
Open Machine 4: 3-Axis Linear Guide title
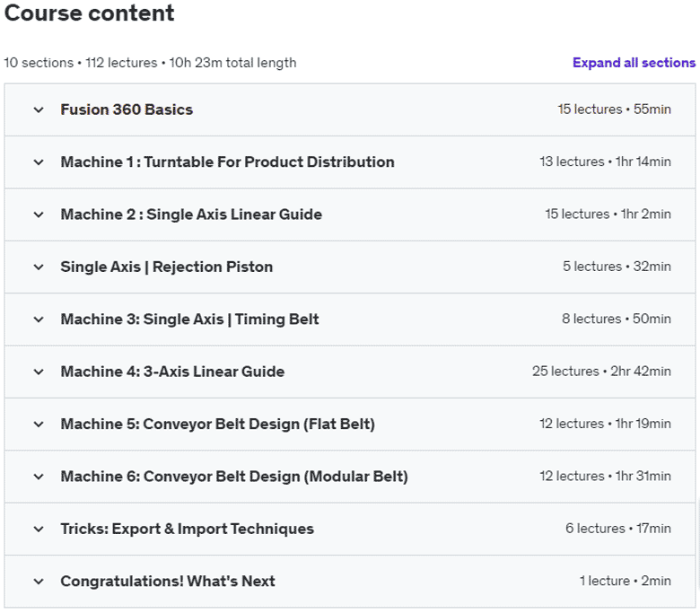pos(172,372)
